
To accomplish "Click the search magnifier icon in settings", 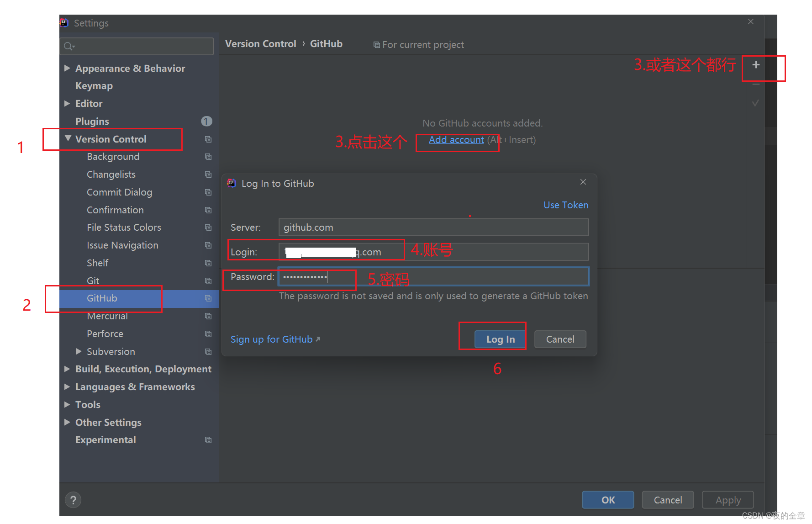I will click(69, 46).
